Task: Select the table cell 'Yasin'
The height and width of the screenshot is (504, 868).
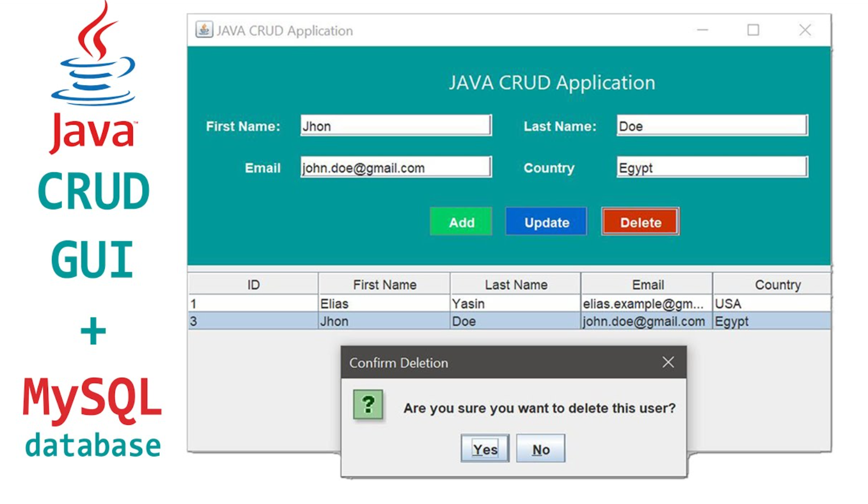Action: click(516, 303)
